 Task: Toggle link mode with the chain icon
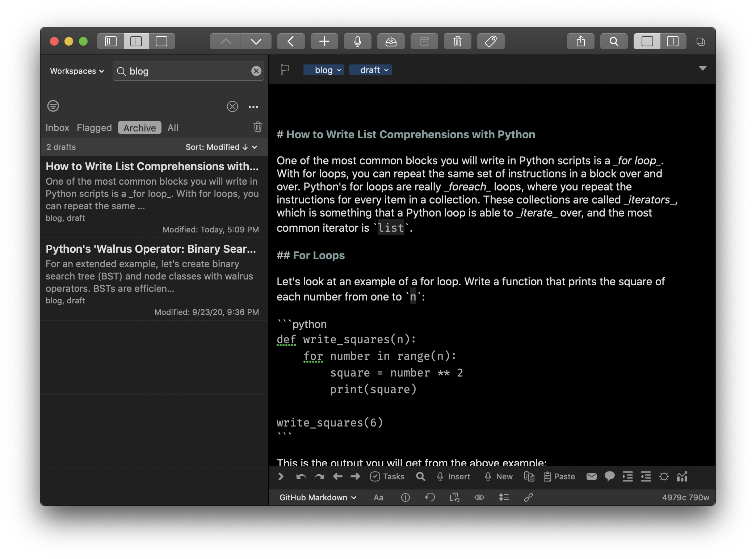528,497
